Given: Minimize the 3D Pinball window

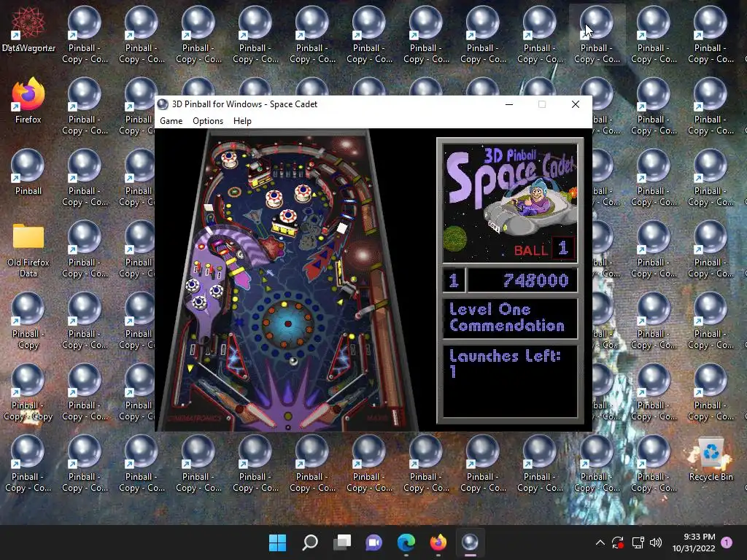Looking at the screenshot, I should [508, 104].
